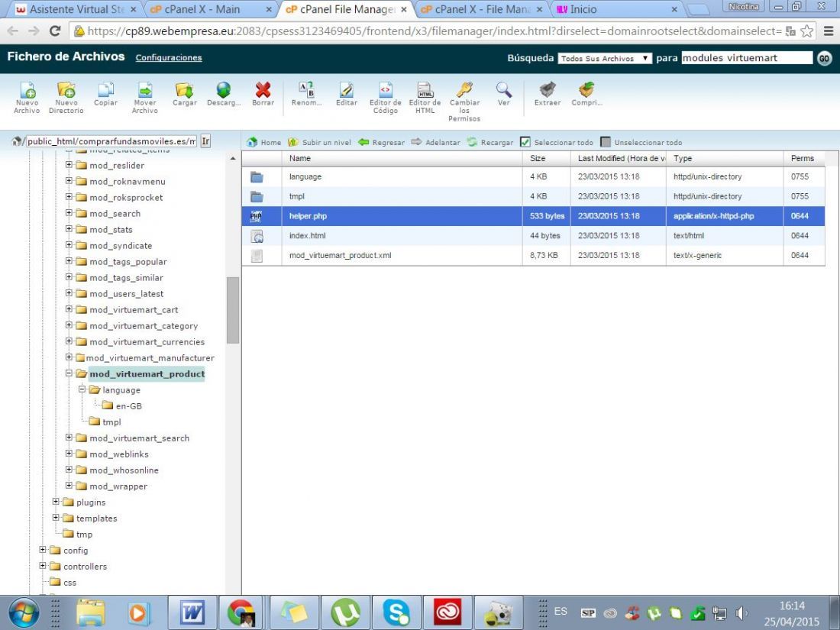Expand the controllers folder
This screenshot has width=840, height=630.
click(x=43, y=566)
